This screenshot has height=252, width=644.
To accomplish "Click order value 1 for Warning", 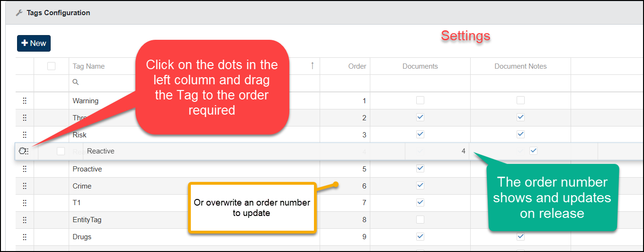I will click(364, 100).
